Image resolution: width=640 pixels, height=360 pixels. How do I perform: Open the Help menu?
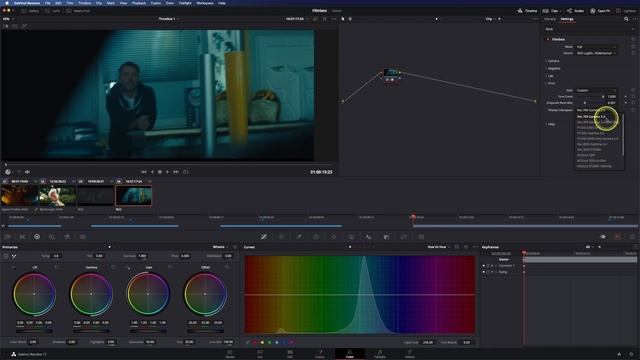[222, 3]
